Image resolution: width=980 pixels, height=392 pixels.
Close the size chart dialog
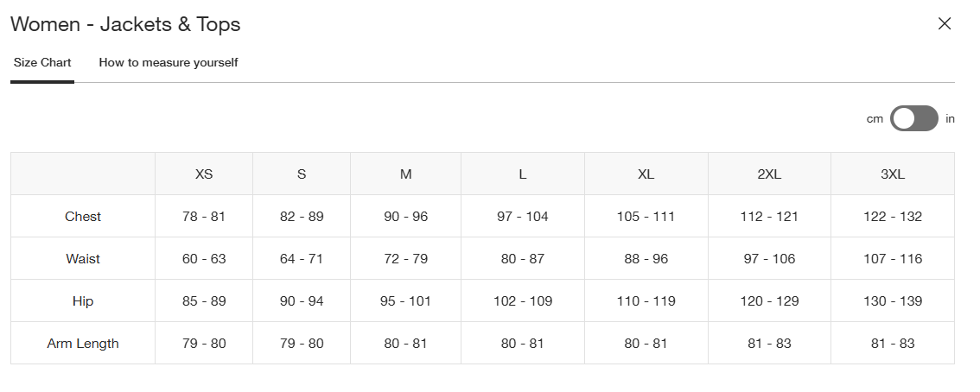[x=945, y=24]
